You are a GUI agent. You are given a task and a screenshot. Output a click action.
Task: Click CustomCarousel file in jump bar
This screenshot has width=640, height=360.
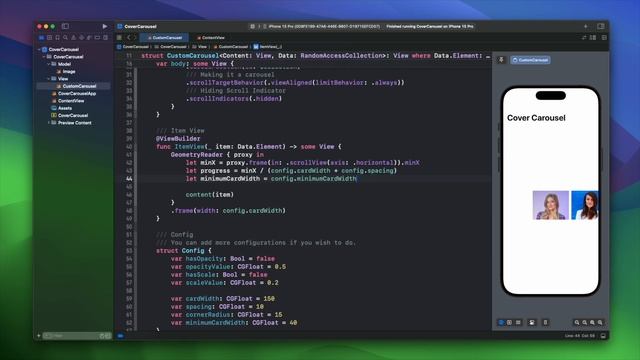pyautogui.click(x=230, y=47)
